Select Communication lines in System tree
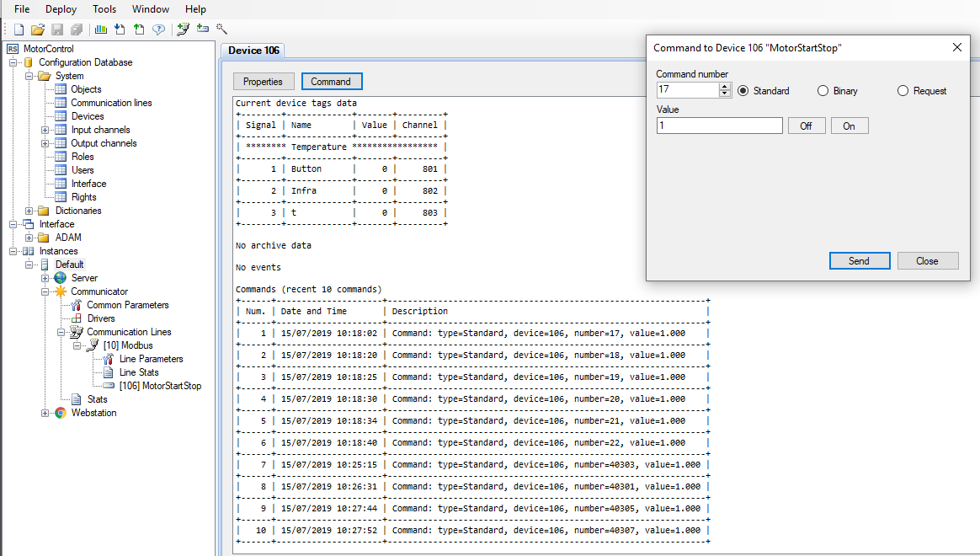This screenshot has width=980, height=556. click(x=111, y=103)
